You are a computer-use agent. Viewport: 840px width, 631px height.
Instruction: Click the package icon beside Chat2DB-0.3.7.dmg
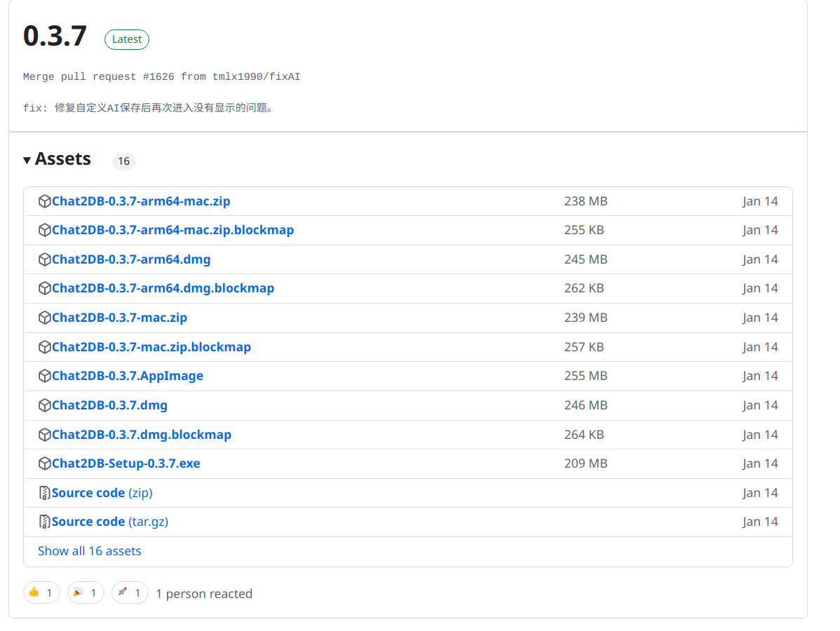(45, 405)
